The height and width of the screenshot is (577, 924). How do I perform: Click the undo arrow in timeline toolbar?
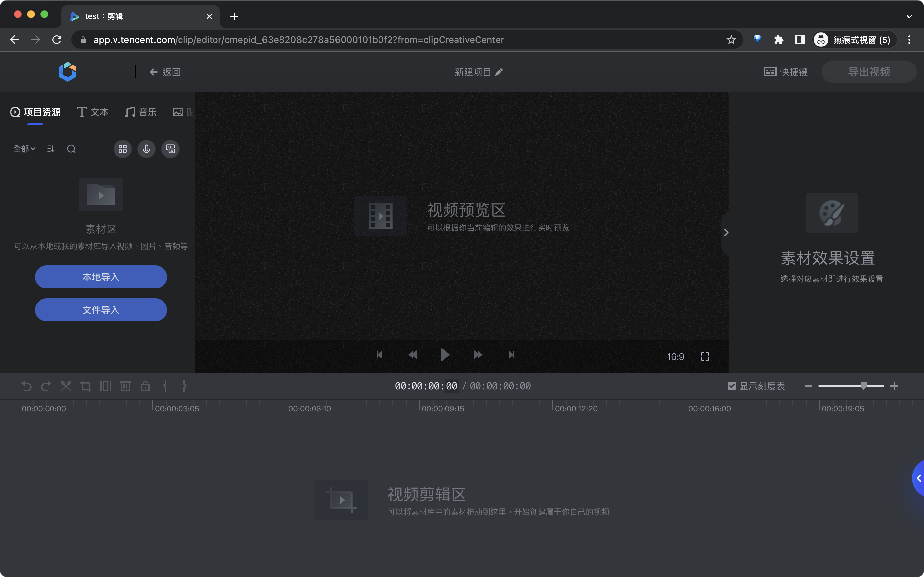click(26, 386)
